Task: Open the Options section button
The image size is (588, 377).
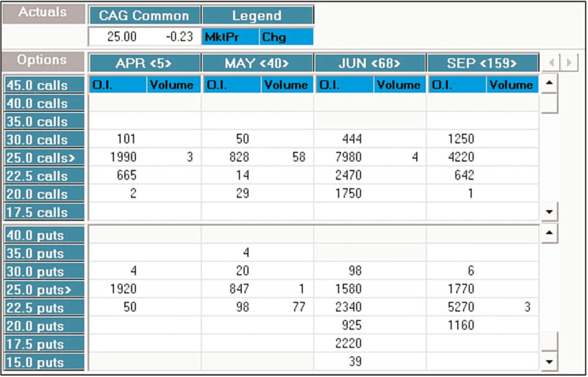Action: coord(43,61)
